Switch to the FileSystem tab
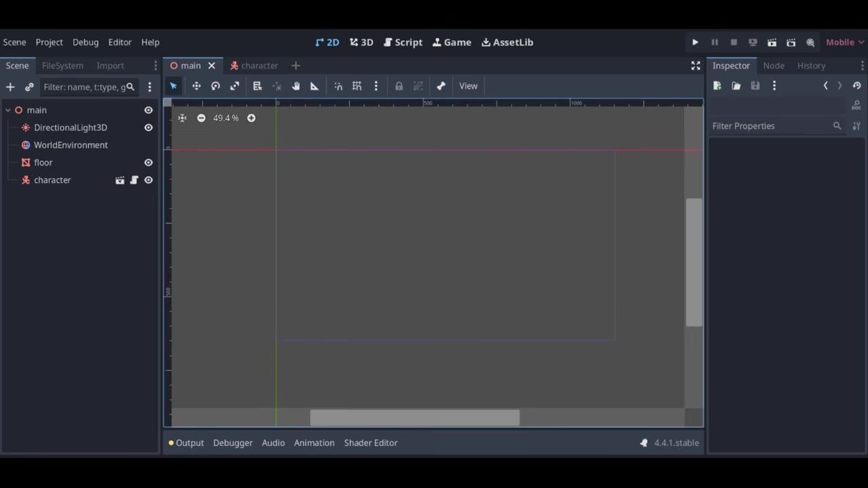Screen dimensions: 868x488 (x=62, y=66)
